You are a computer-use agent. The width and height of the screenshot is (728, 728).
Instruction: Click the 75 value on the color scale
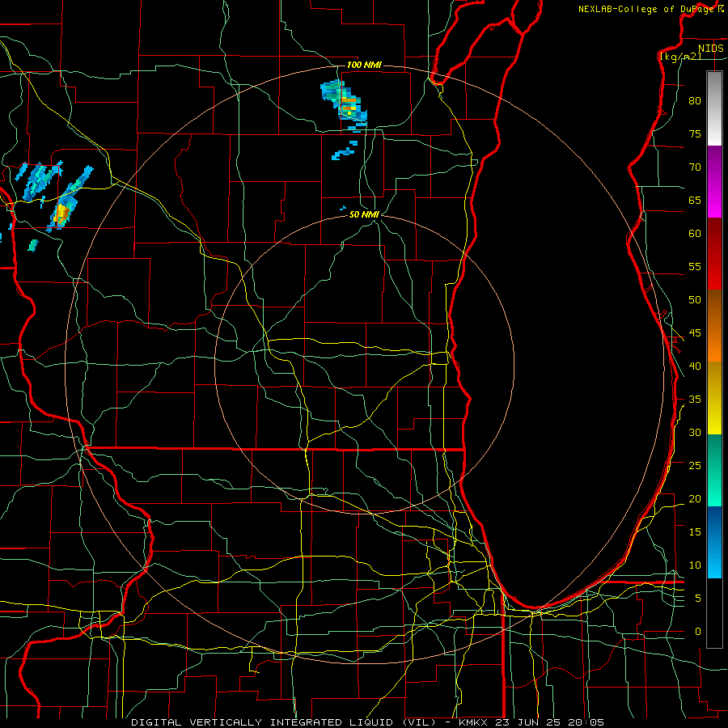point(695,134)
